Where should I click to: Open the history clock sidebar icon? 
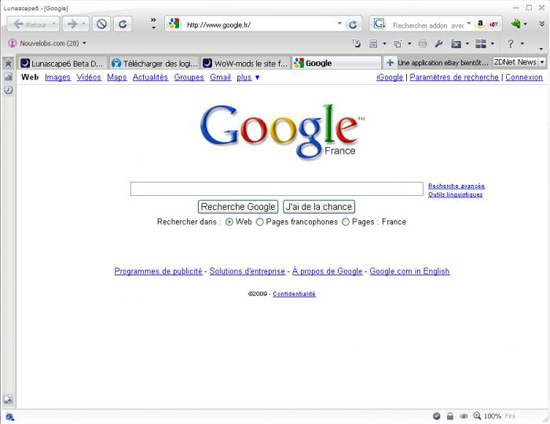coord(8,90)
